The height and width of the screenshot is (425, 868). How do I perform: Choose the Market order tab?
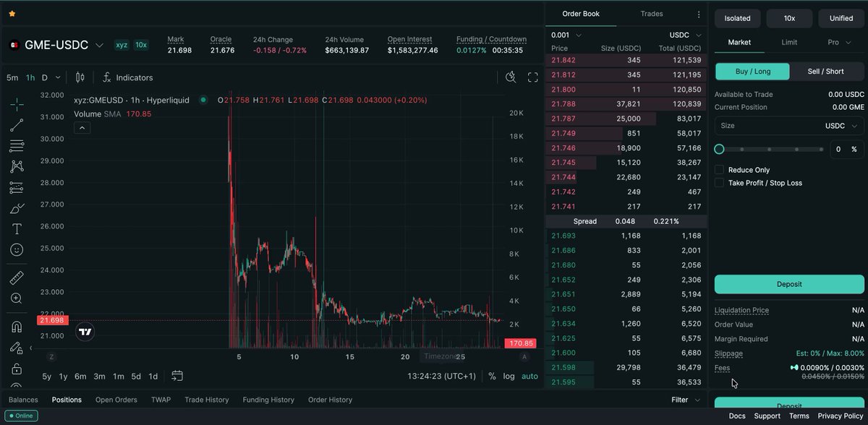[x=739, y=42]
